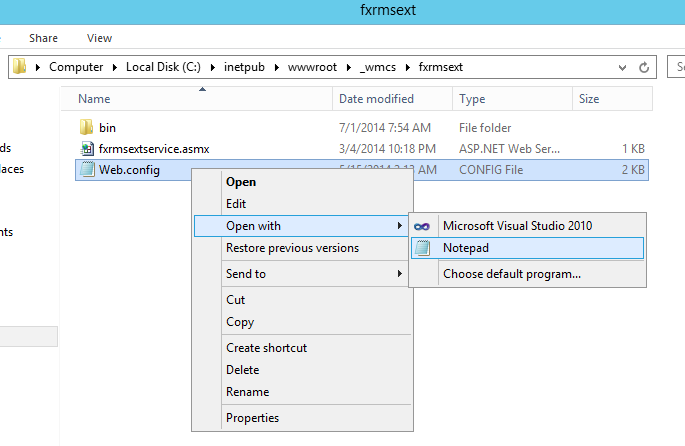
Task: Click the Notepad icon in submenu
Action: [x=424, y=248]
